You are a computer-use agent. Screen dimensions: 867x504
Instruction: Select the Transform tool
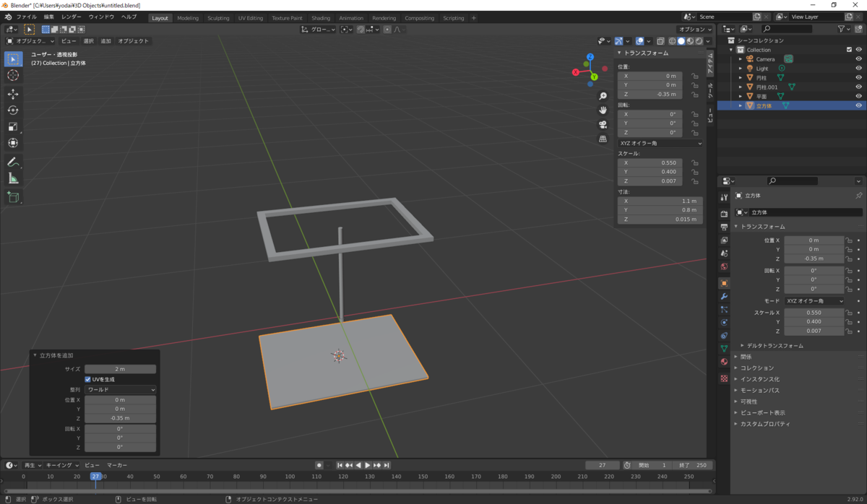click(x=13, y=143)
